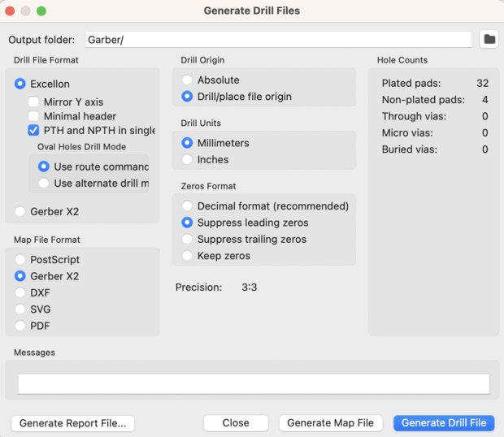Click the Precision value 3:3
Viewport: 504px width, 437px height.
(x=250, y=287)
